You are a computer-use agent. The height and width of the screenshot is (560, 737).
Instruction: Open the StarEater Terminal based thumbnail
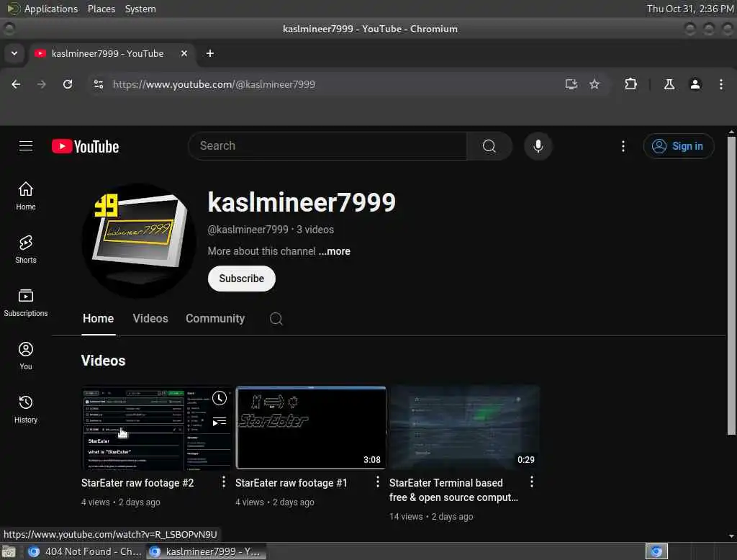tap(464, 428)
